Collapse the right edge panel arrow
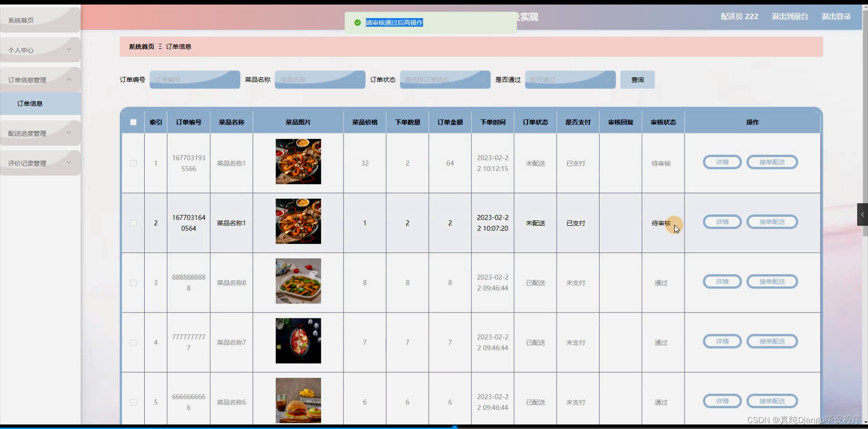Viewport: 868px width, 429px height. (x=863, y=214)
